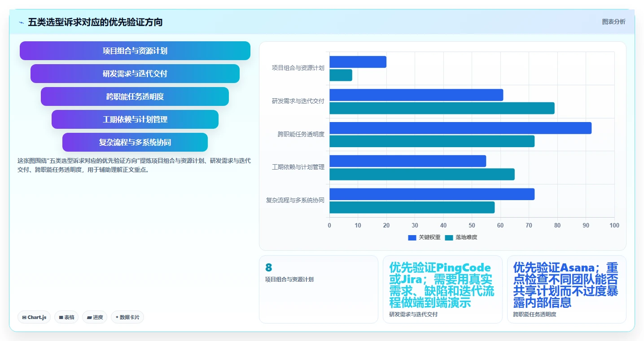Viewport: 644px width, 341px height.
Task: Click 落地难度 bar for 跨职能任务透明度
Action: pyautogui.click(x=432, y=141)
